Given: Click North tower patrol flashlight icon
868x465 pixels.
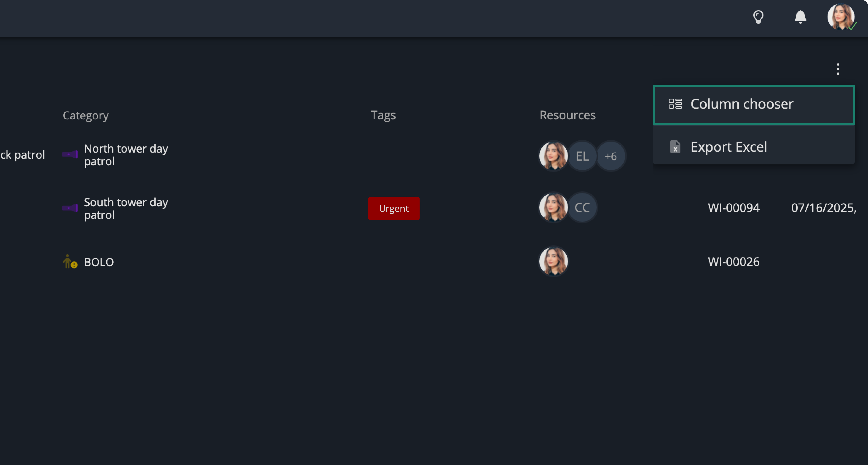Looking at the screenshot, I should tap(70, 154).
